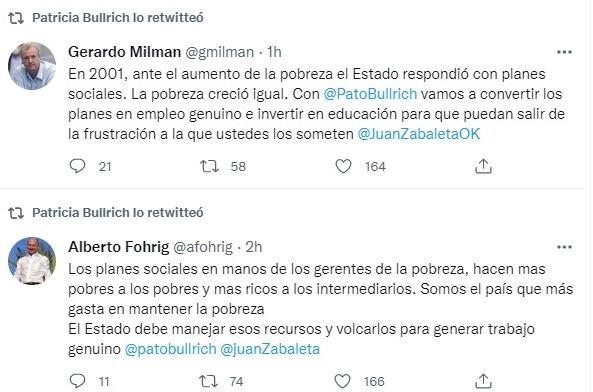The width and height of the screenshot is (593, 392).
Task: Open Gerardo Milman's profile name
Action: click(124, 52)
